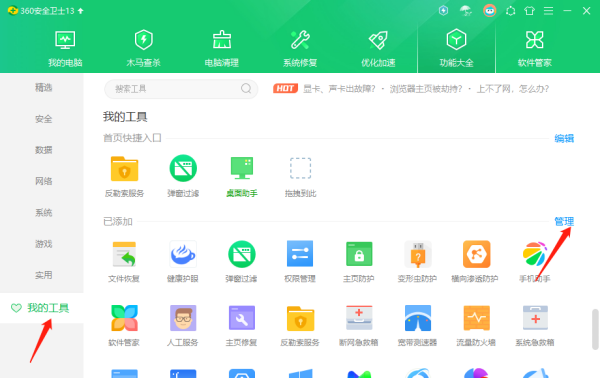Select the 游戏 category in the sidebar
Screen dimensions: 600x378
pyautogui.click(x=43, y=244)
